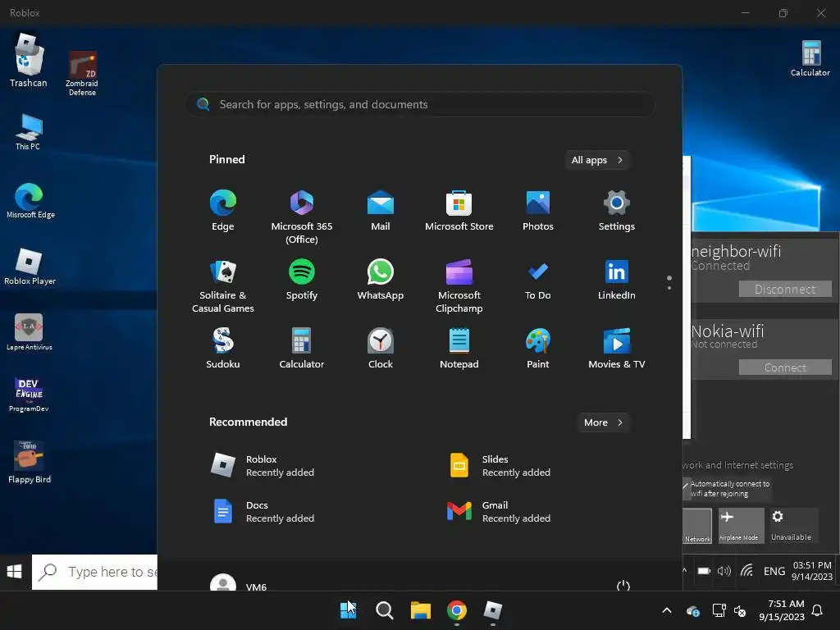Image resolution: width=840 pixels, height=630 pixels.
Task: Launch Solitaire & Casual Games
Action: coord(223,286)
